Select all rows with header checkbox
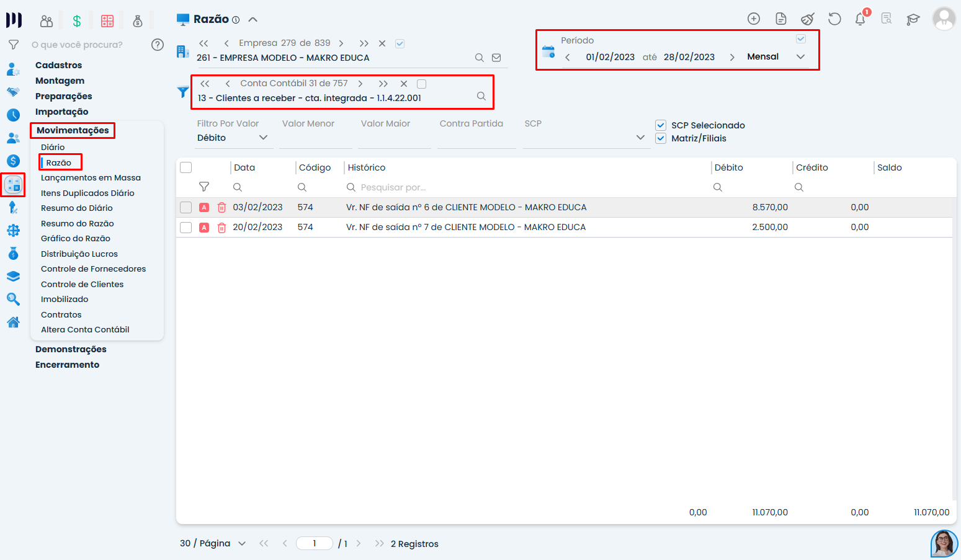Viewport: 961px width, 560px height. point(185,167)
